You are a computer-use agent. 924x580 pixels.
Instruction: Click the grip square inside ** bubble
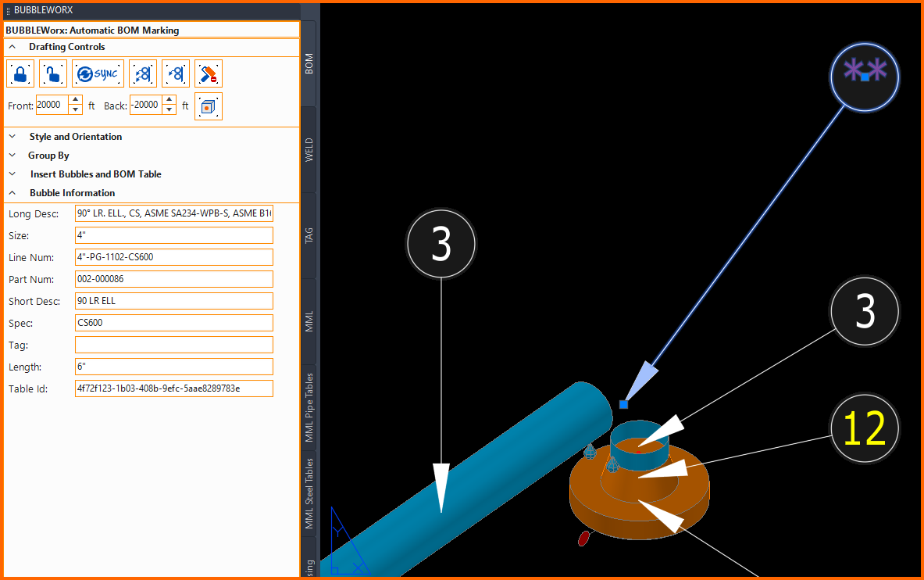tap(865, 77)
